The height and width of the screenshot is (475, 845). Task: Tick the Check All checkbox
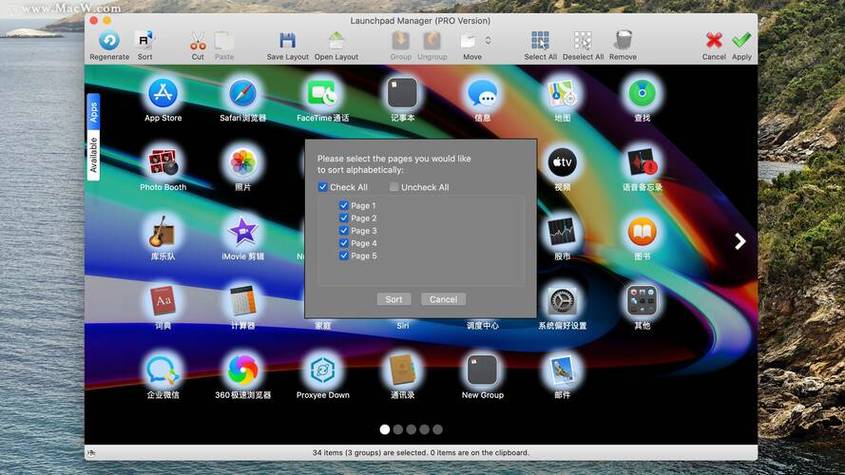coord(322,187)
